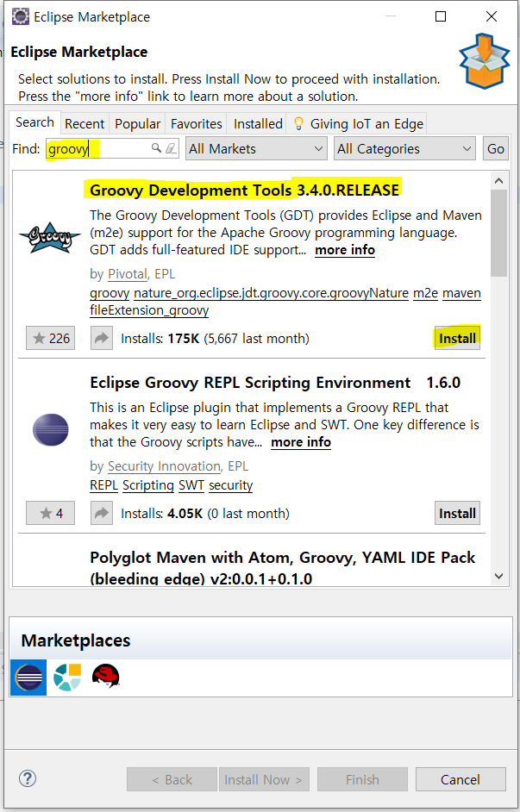Favorite Groovy Development Tools star 226 button
This screenshot has width=520, height=812.
(51, 339)
